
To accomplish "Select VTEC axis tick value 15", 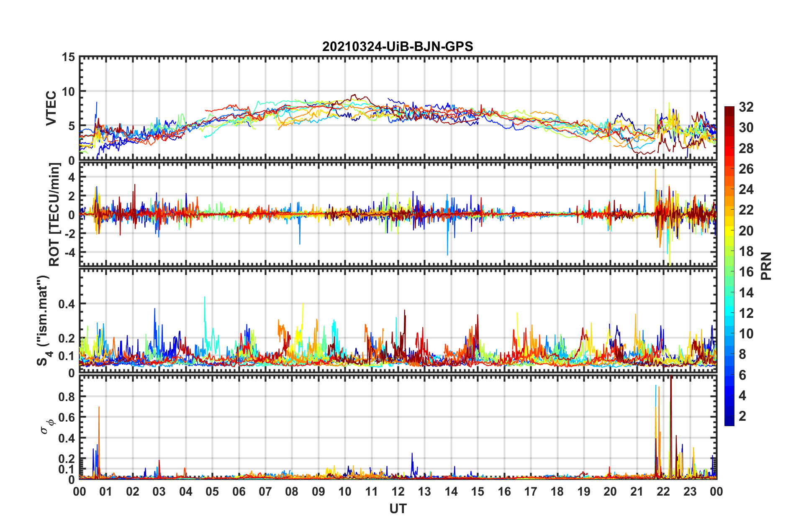I will point(68,57).
